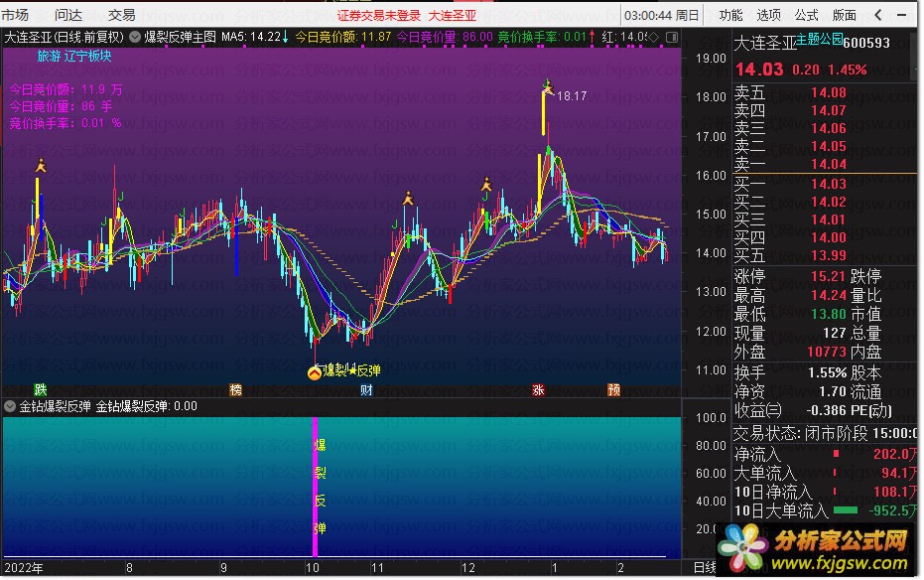Click the 净流入 row value 202.0万

894,454
